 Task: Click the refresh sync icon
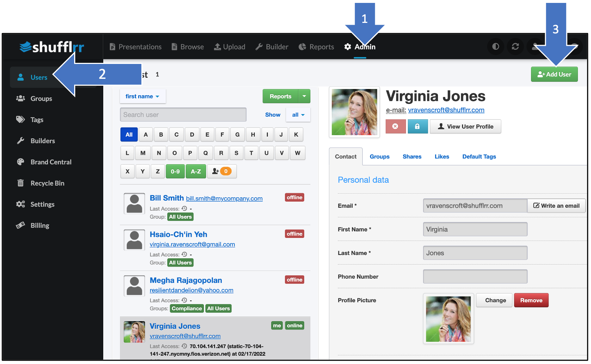pyautogui.click(x=515, y=46)
